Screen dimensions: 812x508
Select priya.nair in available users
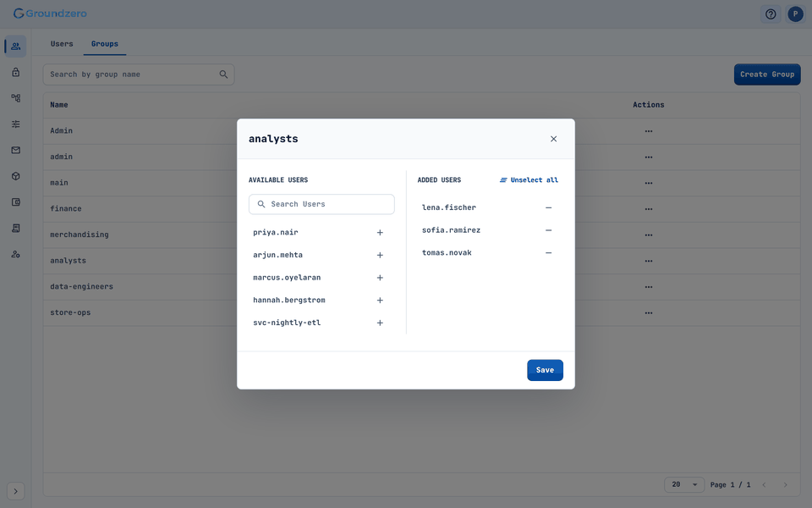(276, 232)
